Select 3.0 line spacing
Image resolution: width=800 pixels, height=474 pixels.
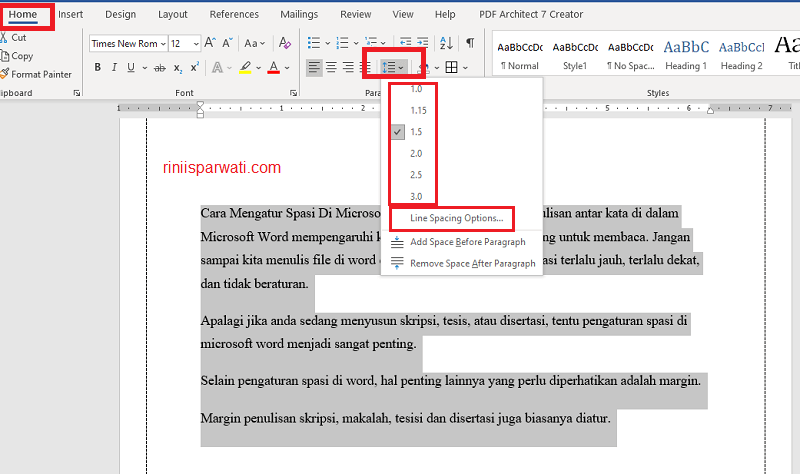point(462,196)
